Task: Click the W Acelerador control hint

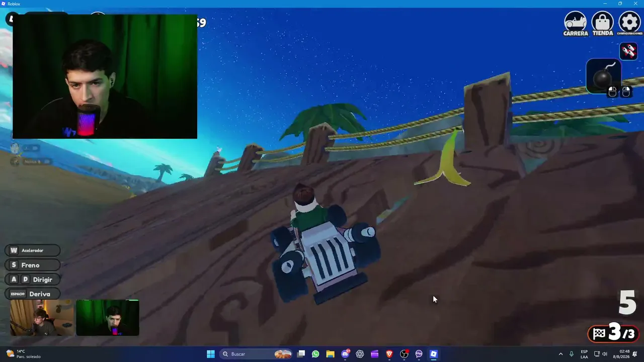Action: pyautogui.click(x=33, y=250)
